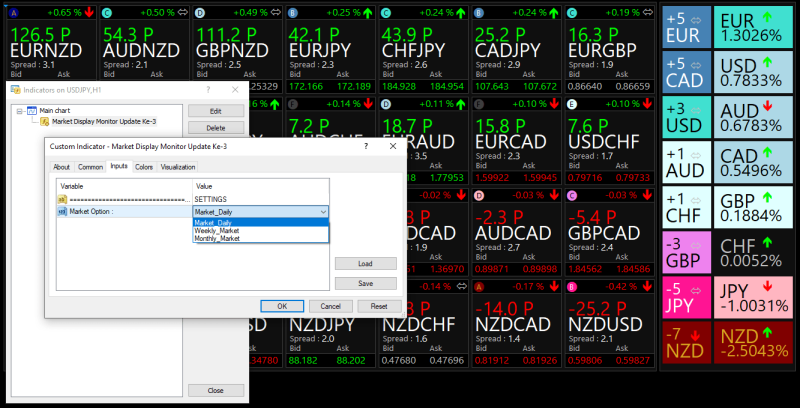Click the Delete button in Indicators window

216,128
